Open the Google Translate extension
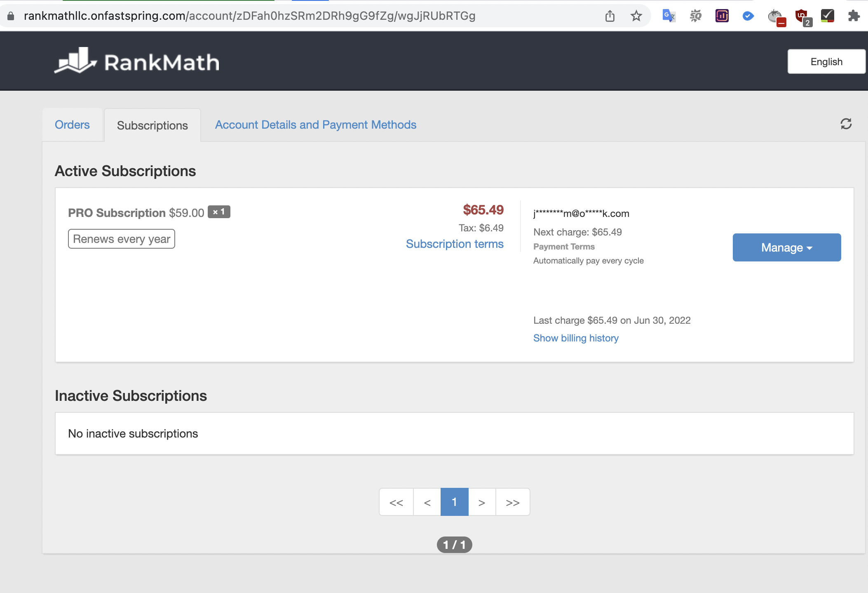The image size is (868, 593). pos(669,16)
